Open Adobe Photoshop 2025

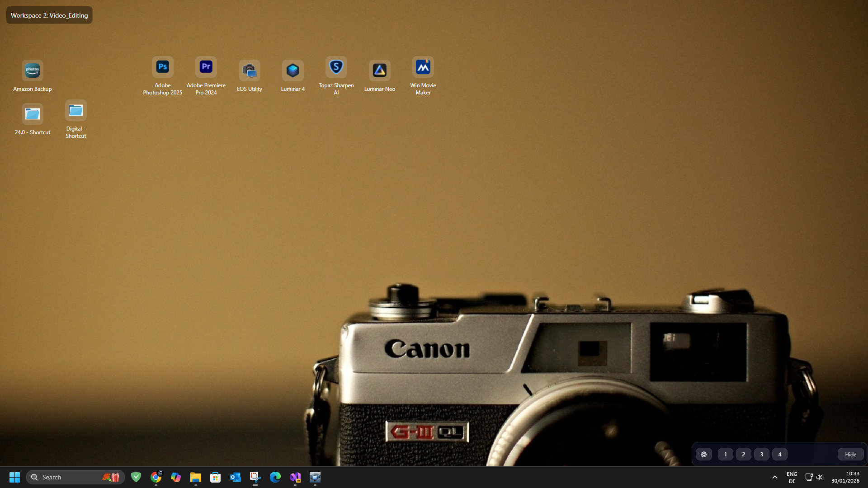[x=162, y=66]
